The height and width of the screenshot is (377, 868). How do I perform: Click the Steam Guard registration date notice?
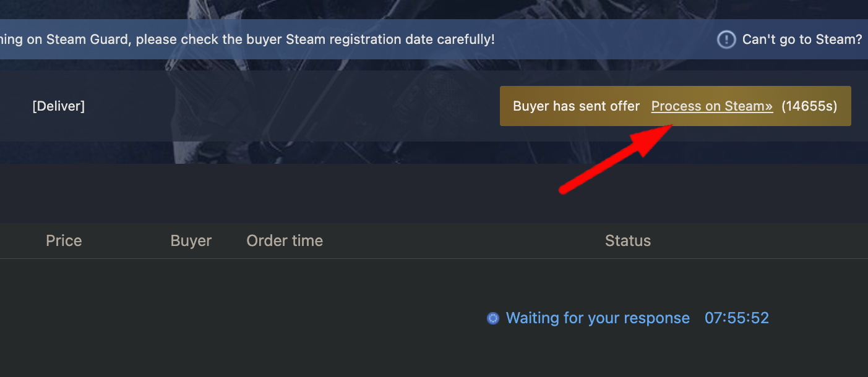coord(247,40)
